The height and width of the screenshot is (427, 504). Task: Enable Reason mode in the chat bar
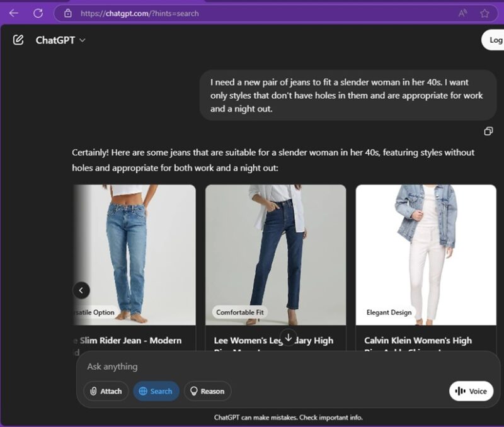click(207, 391)
